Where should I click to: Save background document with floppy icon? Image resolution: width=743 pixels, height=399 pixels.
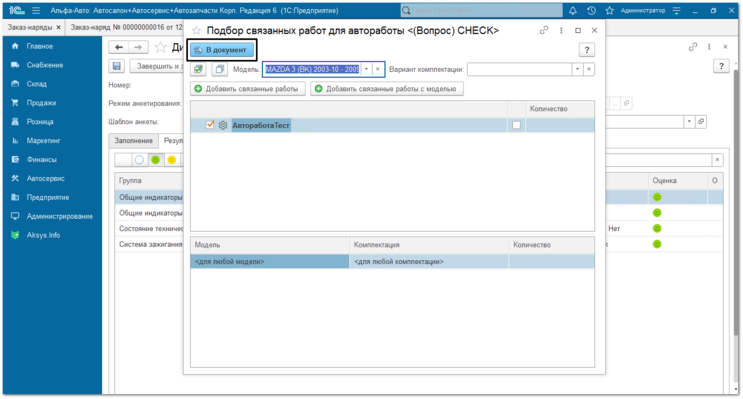tap(117, 66)
